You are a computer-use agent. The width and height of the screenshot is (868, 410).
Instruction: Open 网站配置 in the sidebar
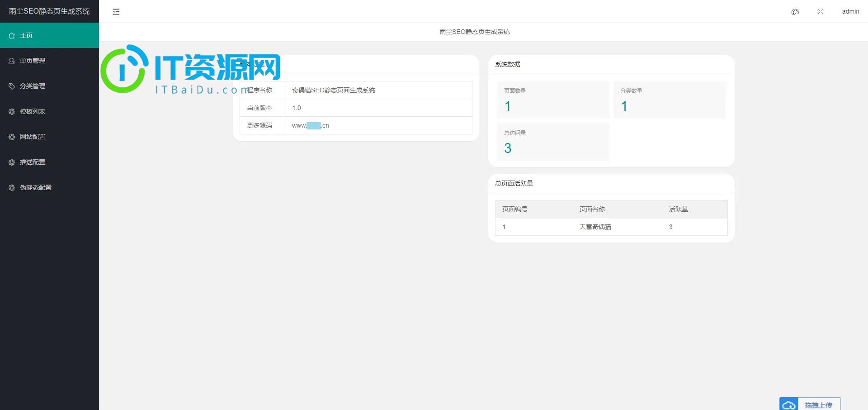pos(49,137)
